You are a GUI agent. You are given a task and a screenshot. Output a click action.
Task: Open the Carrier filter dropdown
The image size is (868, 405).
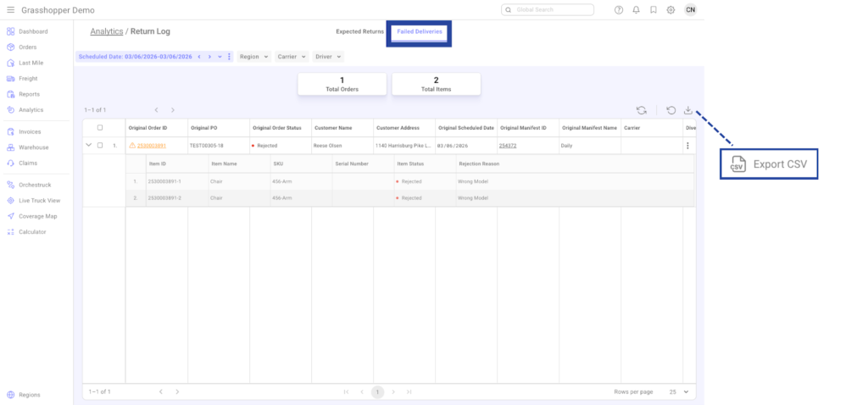(291, 57)
